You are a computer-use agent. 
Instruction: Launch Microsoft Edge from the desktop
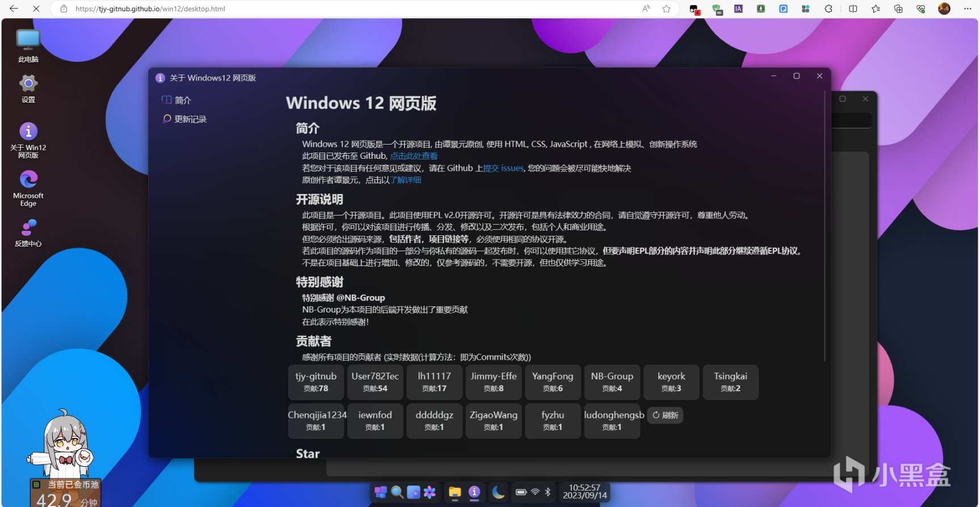28,188
